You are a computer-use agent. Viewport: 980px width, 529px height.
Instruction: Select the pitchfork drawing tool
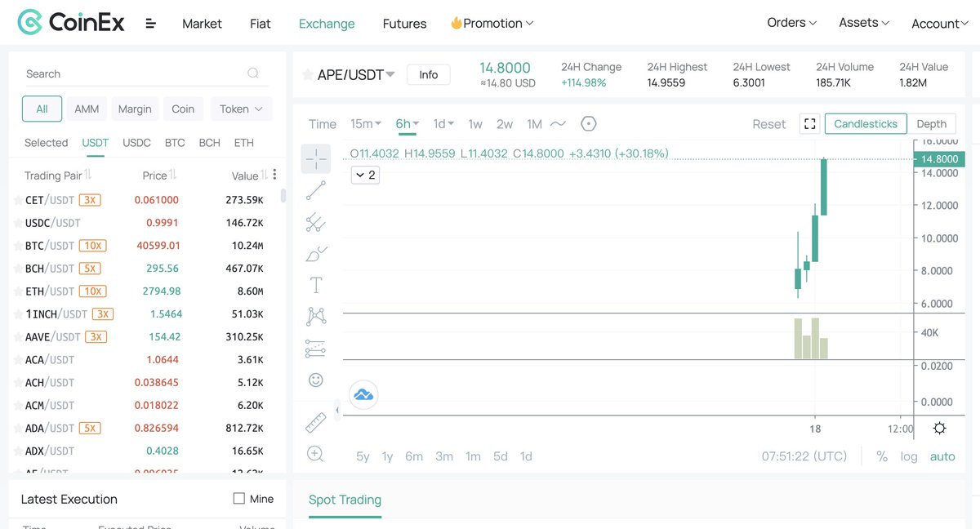[316, 222]
